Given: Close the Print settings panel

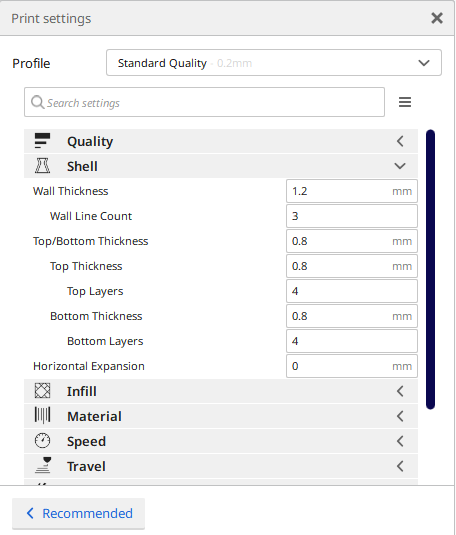Looking at the screenshot, I should [437, 18].
